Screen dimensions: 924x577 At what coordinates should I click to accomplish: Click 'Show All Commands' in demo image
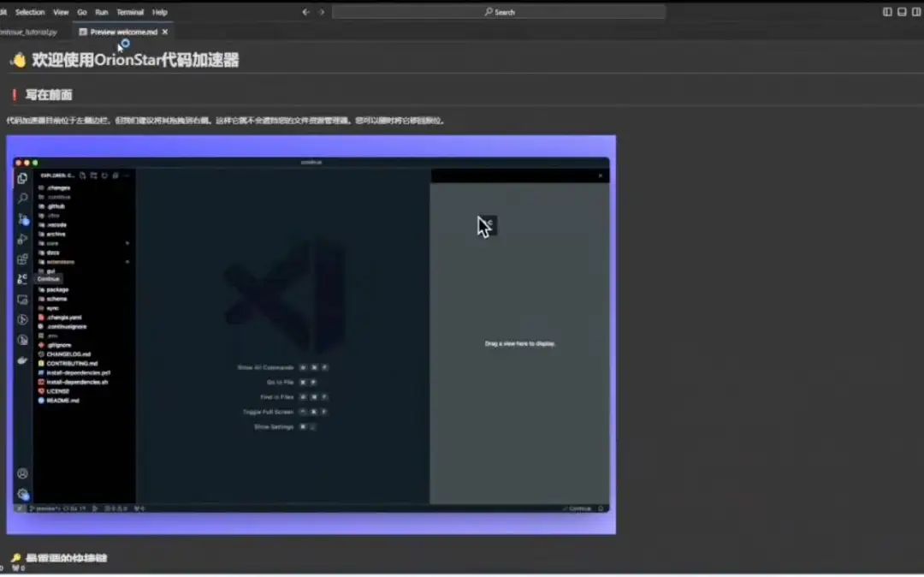265,367
